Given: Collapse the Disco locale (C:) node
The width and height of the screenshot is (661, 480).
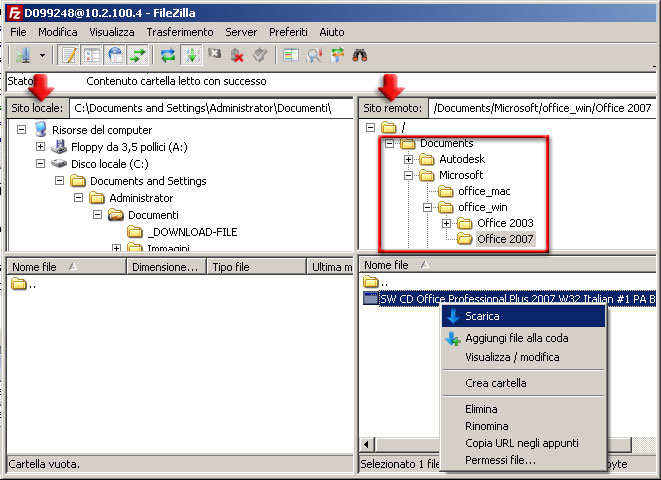Looking at the screenshot, I should coord(40,164).
